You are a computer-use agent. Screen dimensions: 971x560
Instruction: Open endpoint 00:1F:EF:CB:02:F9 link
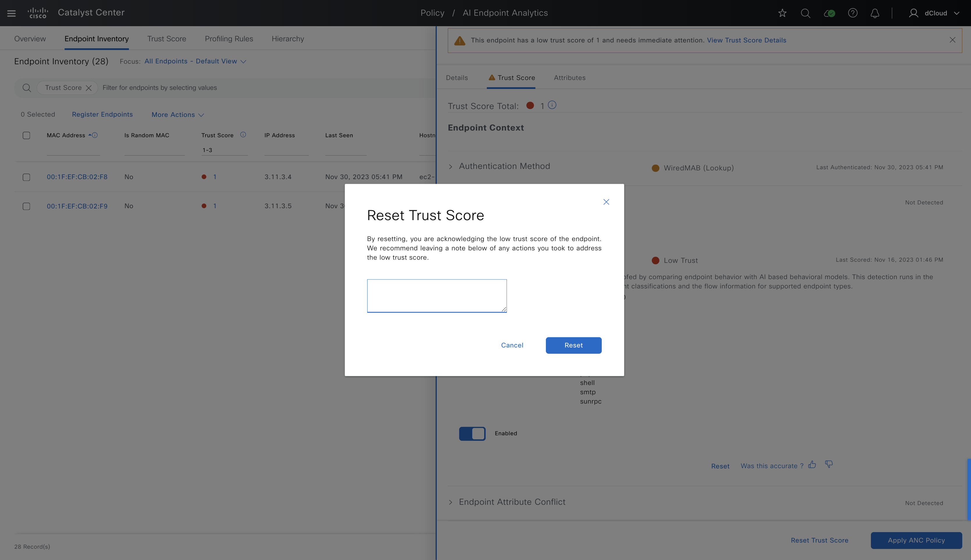(x=77, y=206)
